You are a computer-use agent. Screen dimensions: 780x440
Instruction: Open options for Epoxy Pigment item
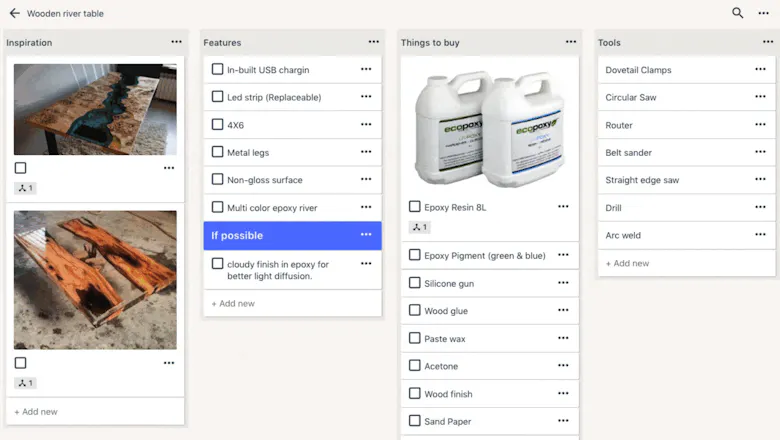563,255
